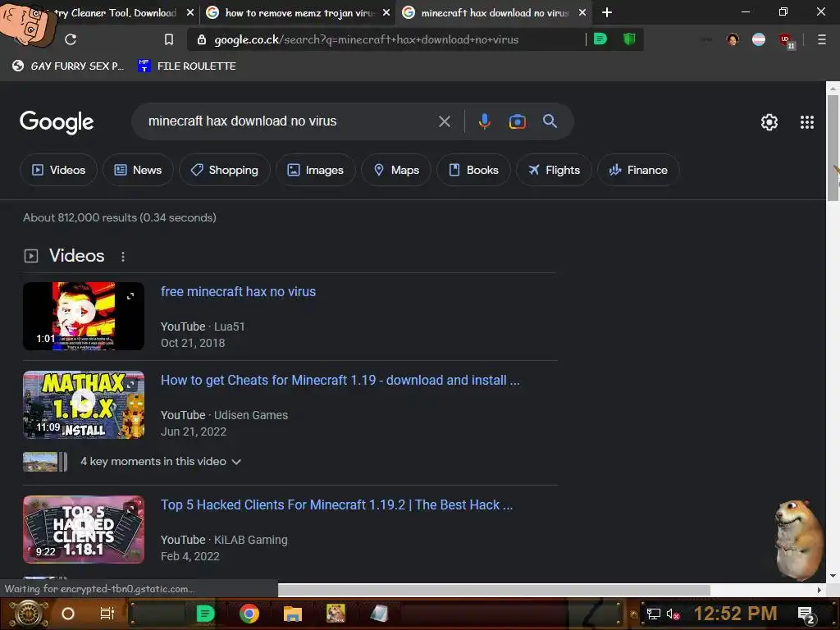Close the 'Cleaner Tool, Download' tab
This screenshot has width=840, height=630.
[189, 12]
